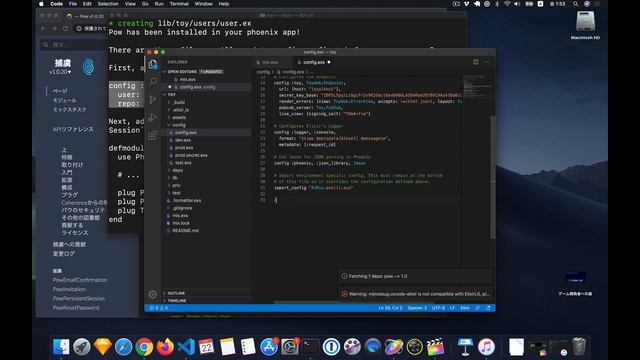640x360 pixels.
Task: Open Run and Debug view
Action: click(153, 118)
